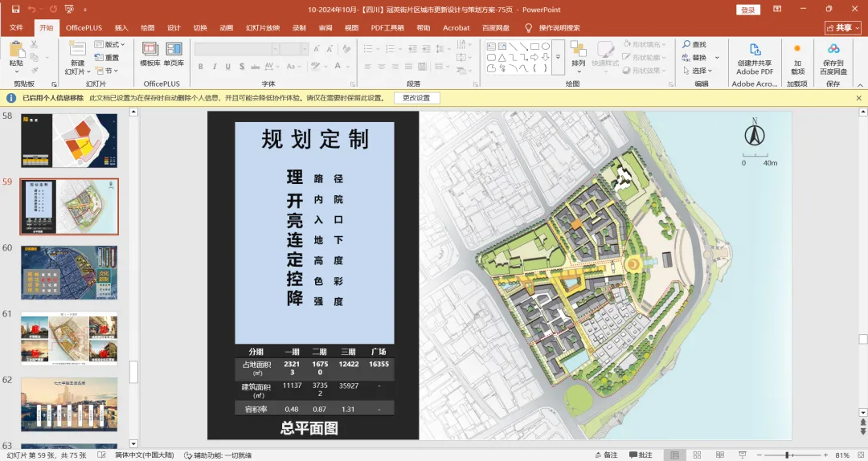Click the Format Painter brush icon
This screenshot has width=868, height=461.
pyautogui.click(x=35, y=71)
